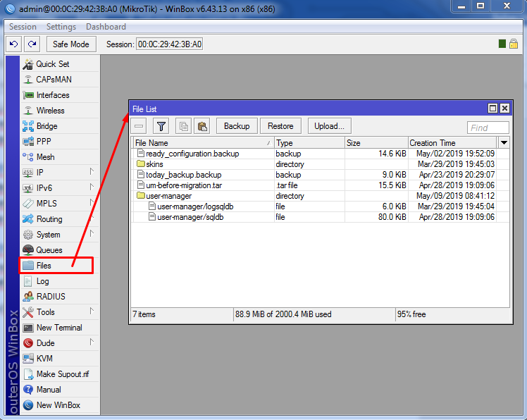The width and height of the screenshot is (527, 420).
Task: Open the IPv6 sidebar icon
Action: tap(28, 188)
